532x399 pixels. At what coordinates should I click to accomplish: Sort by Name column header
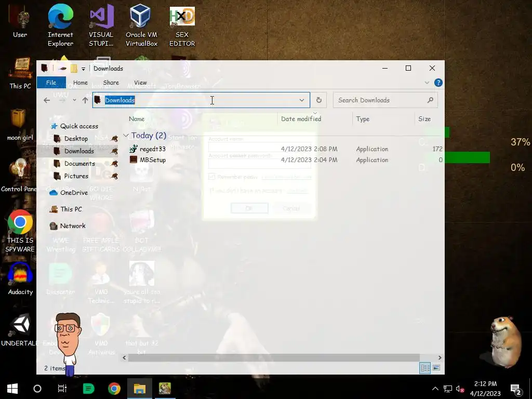pyautogui.click(x=137, y=119)
